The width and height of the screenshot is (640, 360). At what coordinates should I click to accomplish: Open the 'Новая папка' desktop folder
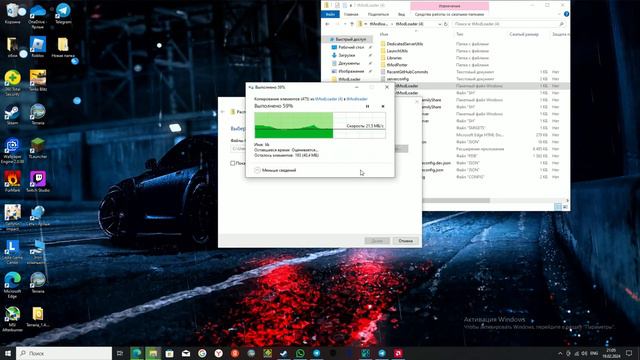63,47
